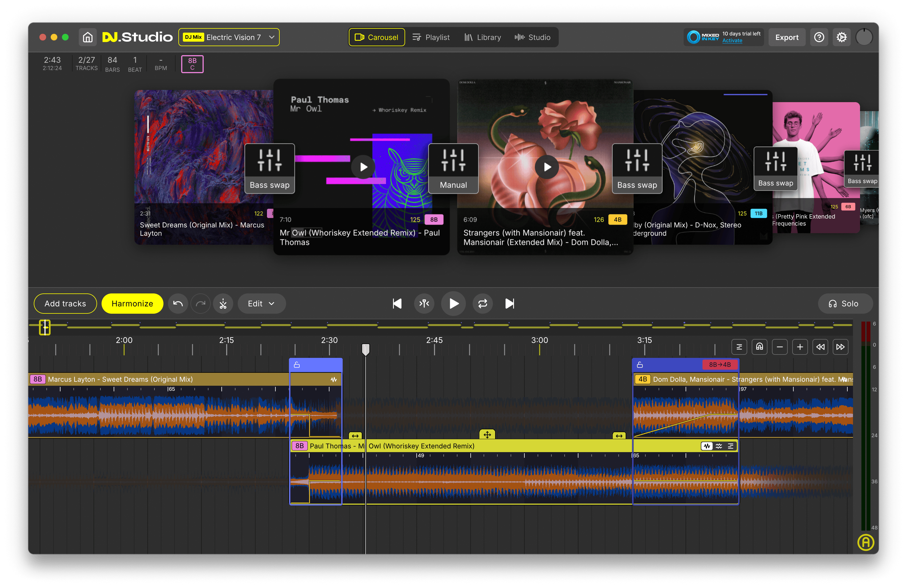Open the Bass swap mixer between Sweet Dreams and Mr Owl
Image resolution: width=907 pixels, height=588 pixels.
[x=270, y=169]
